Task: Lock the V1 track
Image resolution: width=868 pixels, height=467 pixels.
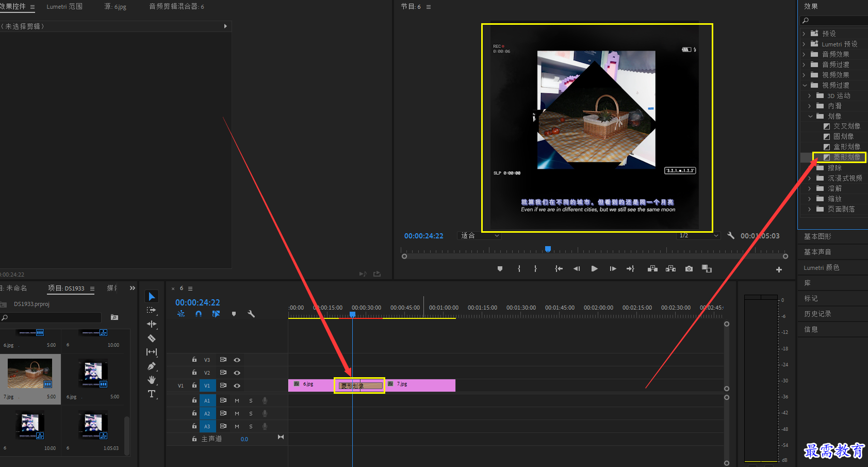Action: [194, 385]
